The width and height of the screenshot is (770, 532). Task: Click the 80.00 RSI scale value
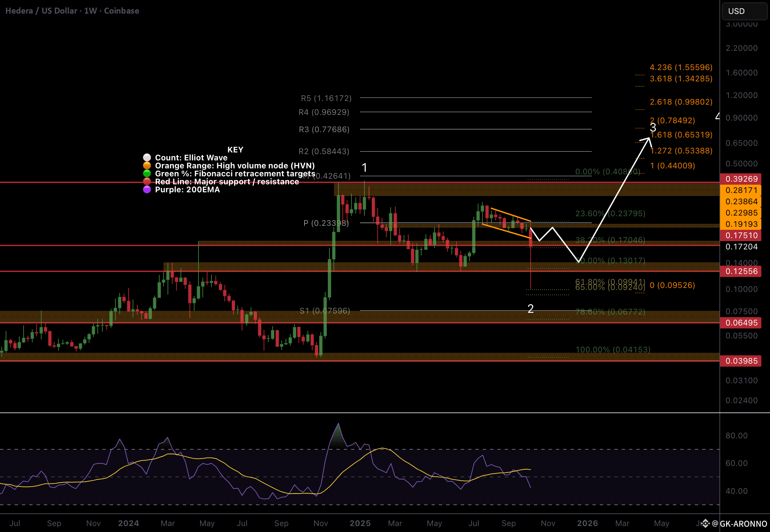pos(736,436)
